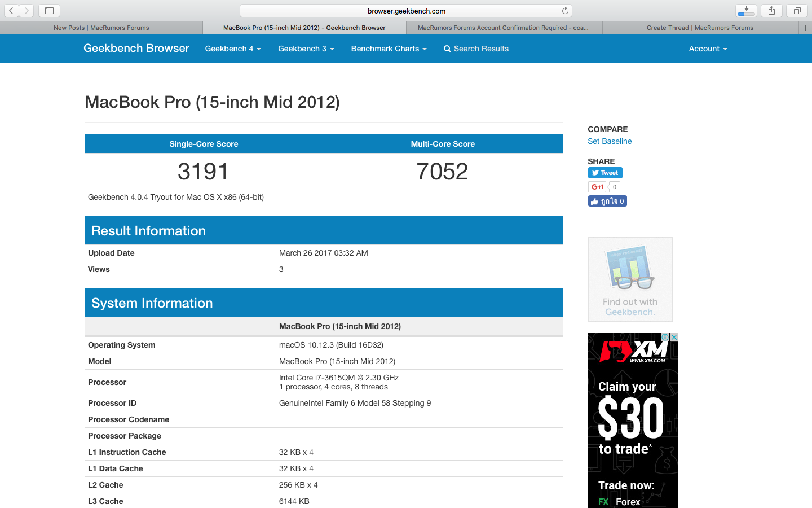Click the Views count value 3
Viewport: 812px width, 508px height.
(x=281, y=269)
